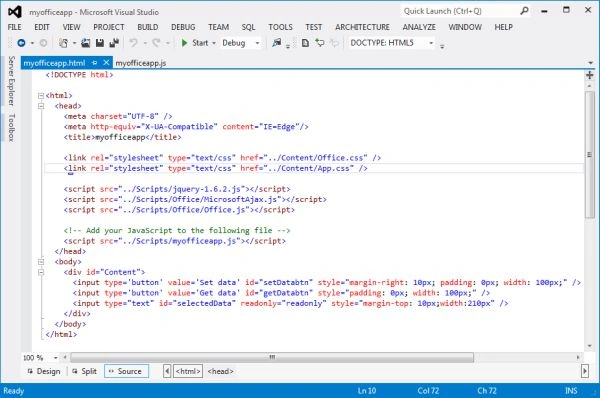Open the TEST menu
The width and height of the screenshot is (600, 398).
tap(313, 27)
